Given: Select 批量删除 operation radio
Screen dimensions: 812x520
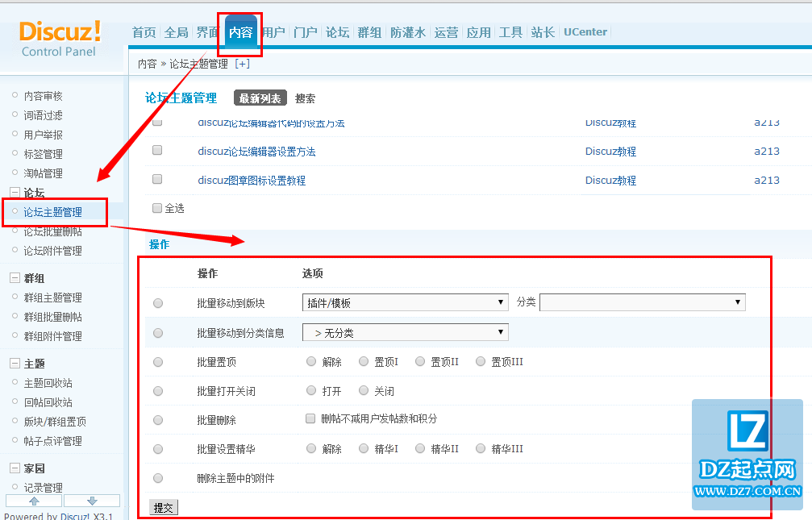Looking at the screenshot, I should click(x=158, y=420).
